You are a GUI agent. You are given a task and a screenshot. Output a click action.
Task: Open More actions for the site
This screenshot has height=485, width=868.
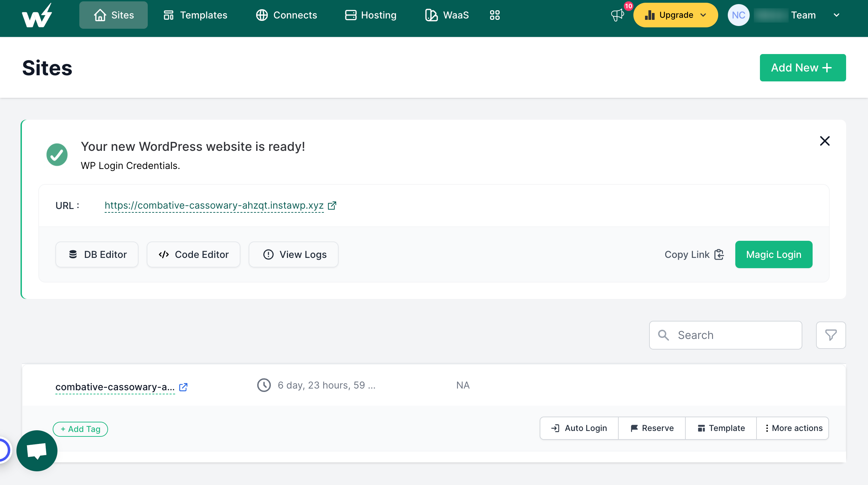793,428
